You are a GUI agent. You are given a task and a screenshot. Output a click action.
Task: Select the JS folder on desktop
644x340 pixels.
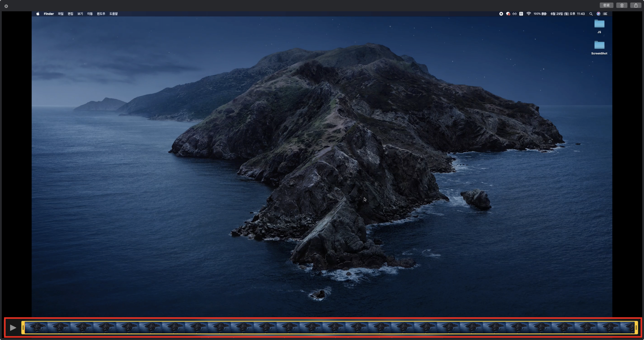coord(599,26)
